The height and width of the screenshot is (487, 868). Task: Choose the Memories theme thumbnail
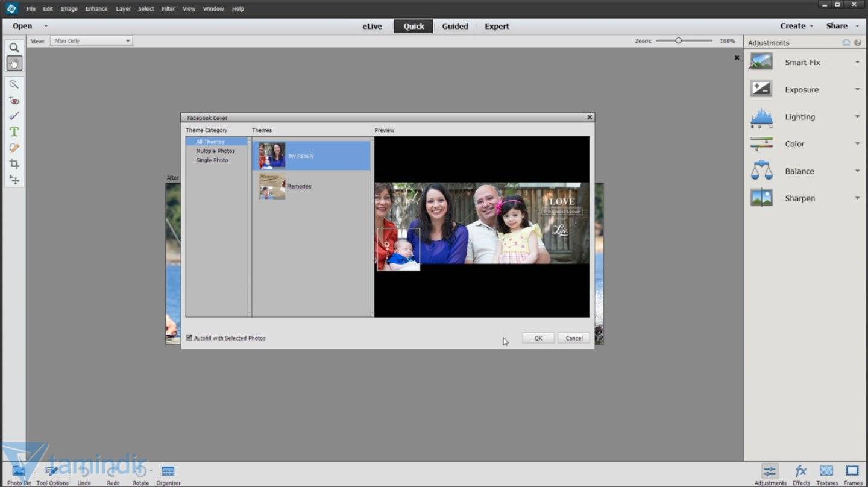pyautogui.click(x=272, y=186)
